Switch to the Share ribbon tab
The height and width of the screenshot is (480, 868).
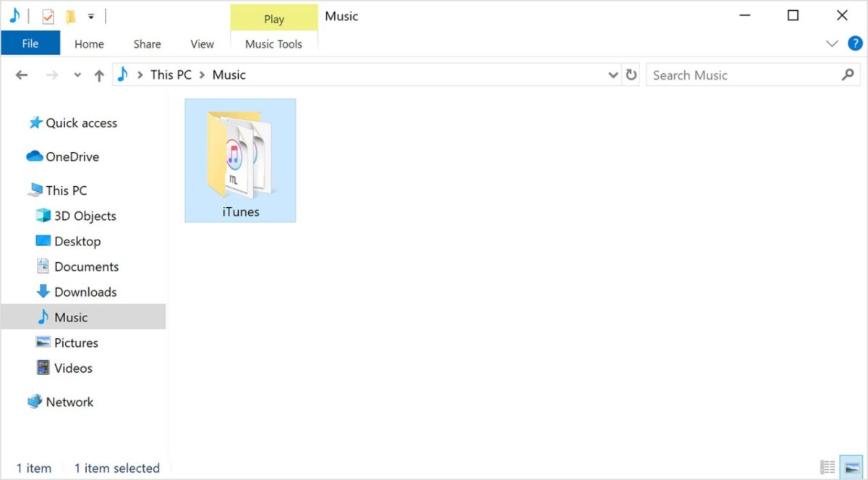point(147,44)
